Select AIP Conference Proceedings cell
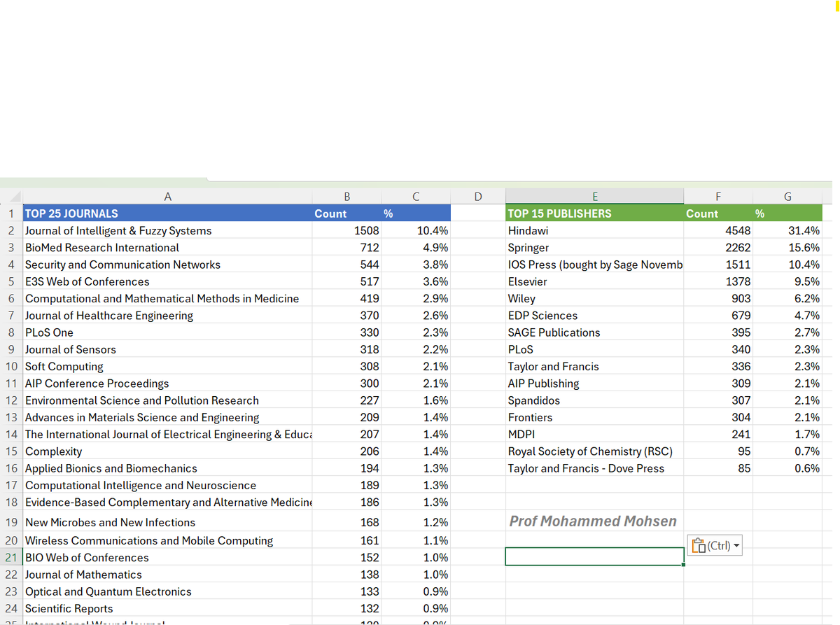 click(167, 384)
